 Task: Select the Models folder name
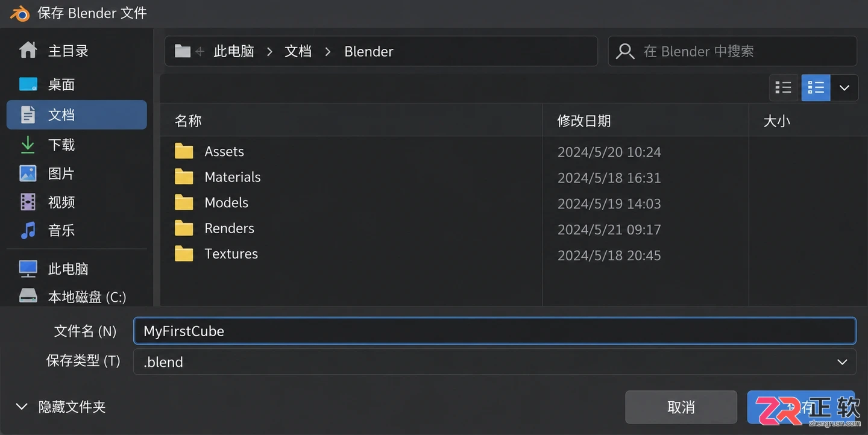coord(227,202)
